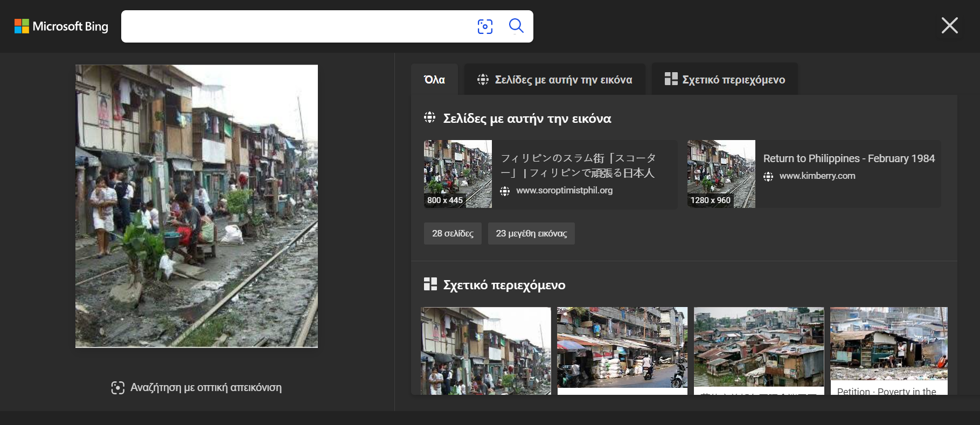The width and height of the screenshot is (980, 425).
Task: Open the 1280 x 960 result thumbnail
Action: pos(721,174)
